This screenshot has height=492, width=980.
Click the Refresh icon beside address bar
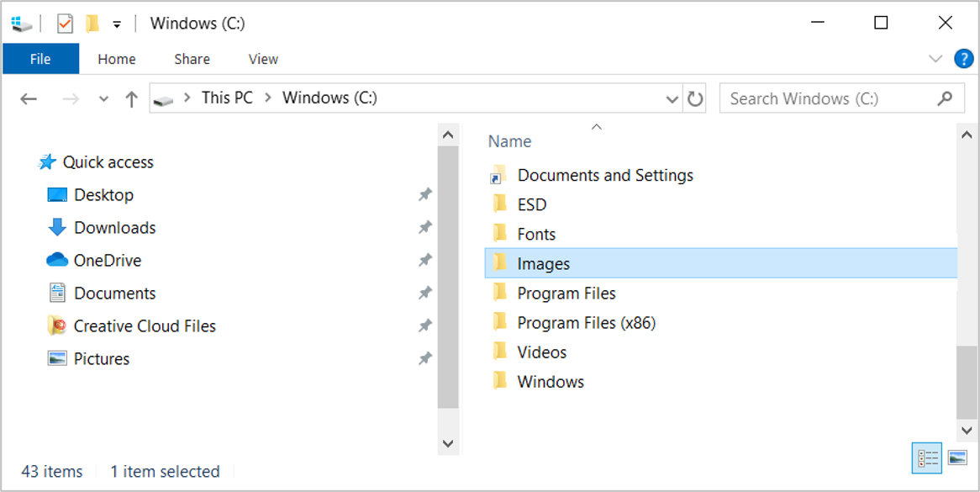(695, 98)
